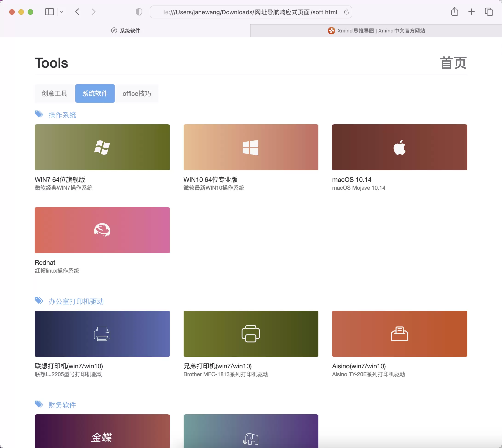Open the Share menu icon

455,12
